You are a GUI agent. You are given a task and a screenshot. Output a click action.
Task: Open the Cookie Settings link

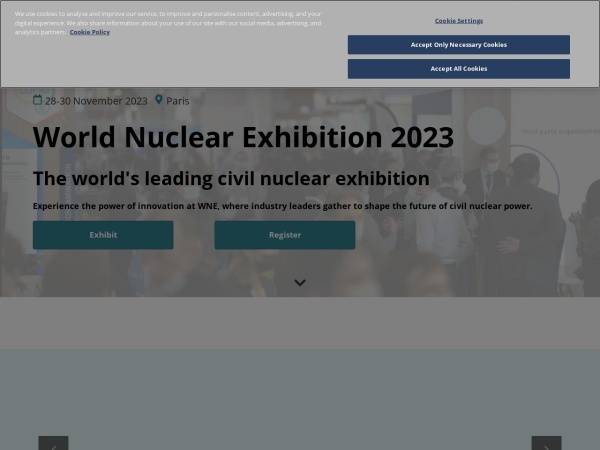pos(458,21)
